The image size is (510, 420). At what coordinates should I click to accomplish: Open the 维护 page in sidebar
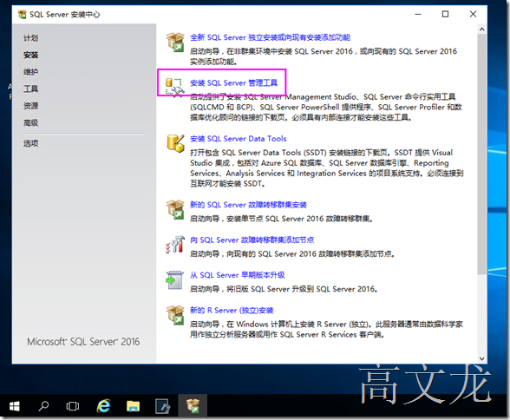pos(31,72)
